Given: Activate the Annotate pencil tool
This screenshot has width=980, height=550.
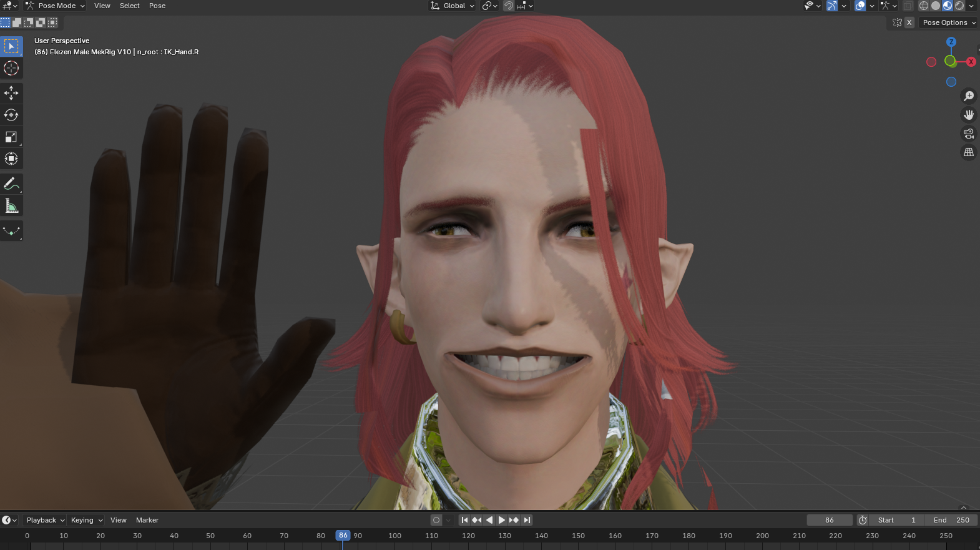Looking at the screenshot, I should (x=11, y=184).
